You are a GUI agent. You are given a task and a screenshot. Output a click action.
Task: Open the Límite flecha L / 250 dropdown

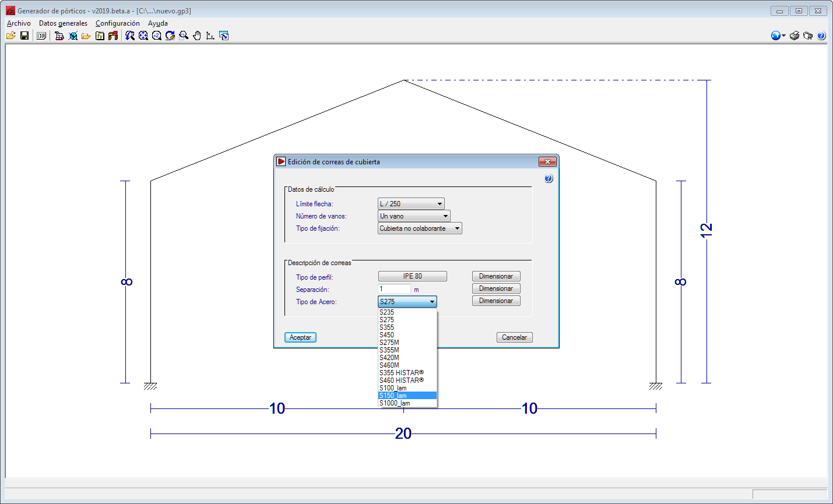[x=412, y=204]
